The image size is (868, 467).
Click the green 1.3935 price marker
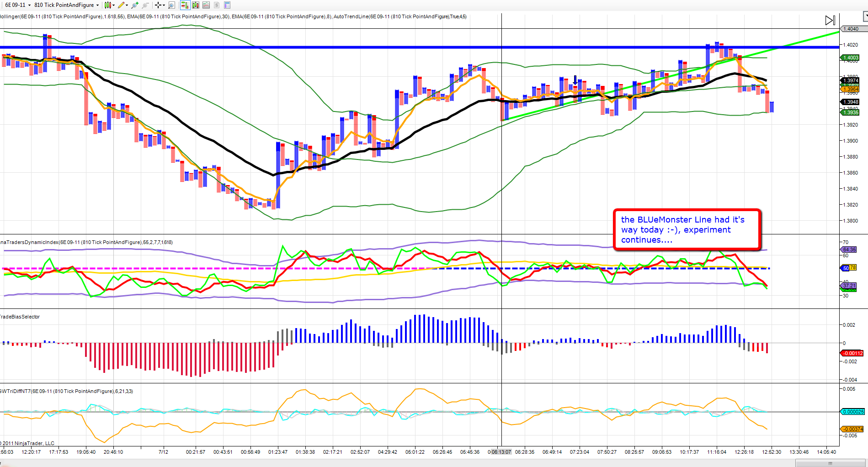tap(850, 112)
